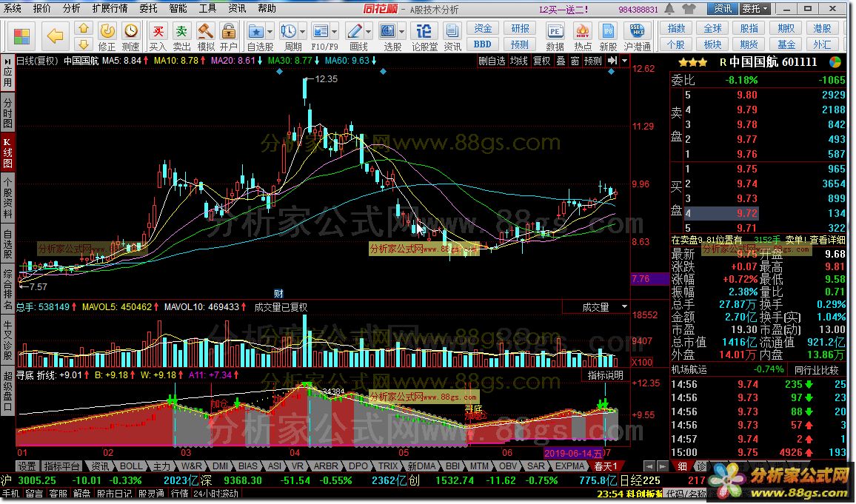
Task: Click the 2019-06-14 date marker
Action: [573, 453]
